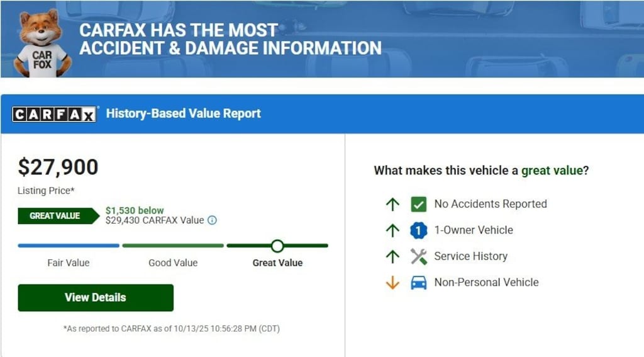Image resolution: width=644 pixels, height=357 pixels.
Task: Click the Car Fox mascot image
Action: (42, 43)
